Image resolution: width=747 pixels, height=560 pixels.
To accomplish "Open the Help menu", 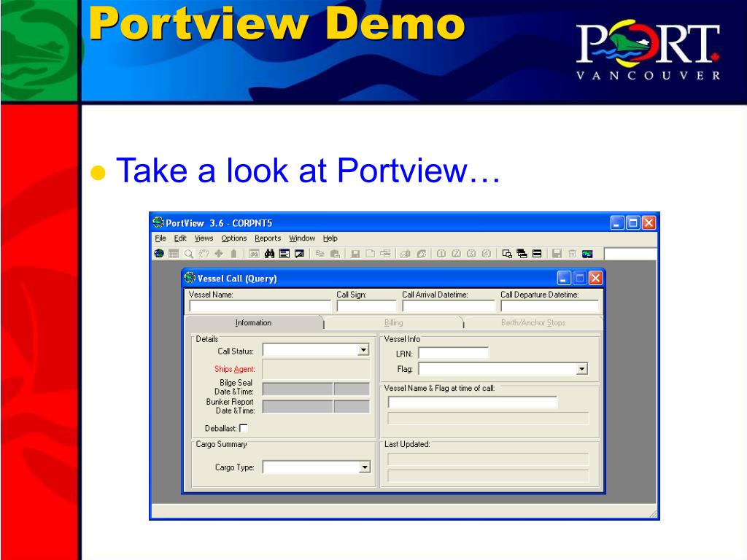I will [330, 238].
